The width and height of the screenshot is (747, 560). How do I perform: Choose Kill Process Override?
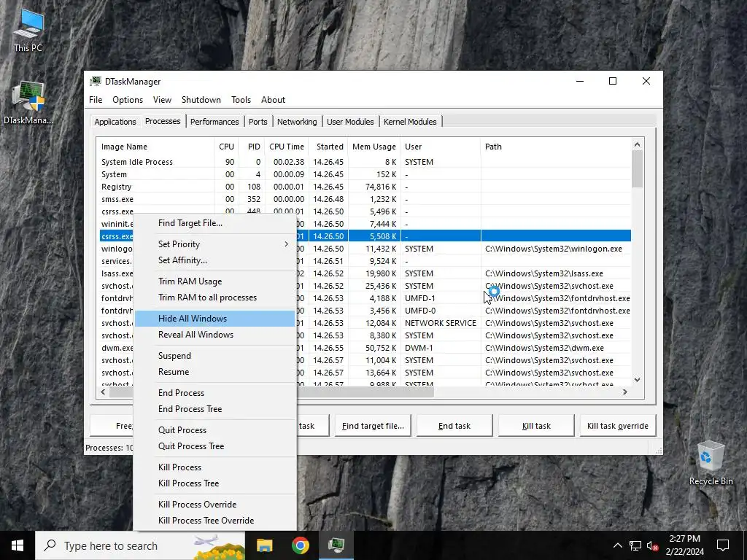[215, 504]
